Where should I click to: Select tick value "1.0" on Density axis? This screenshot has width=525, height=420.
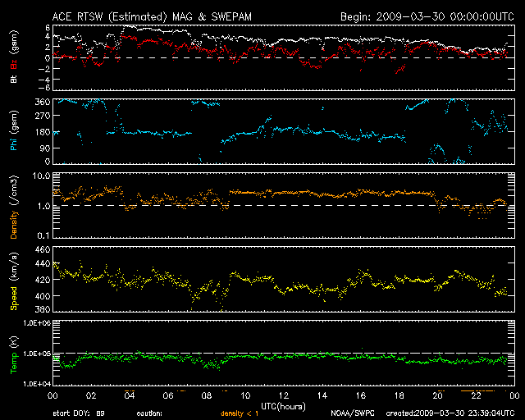coord(43,206)
